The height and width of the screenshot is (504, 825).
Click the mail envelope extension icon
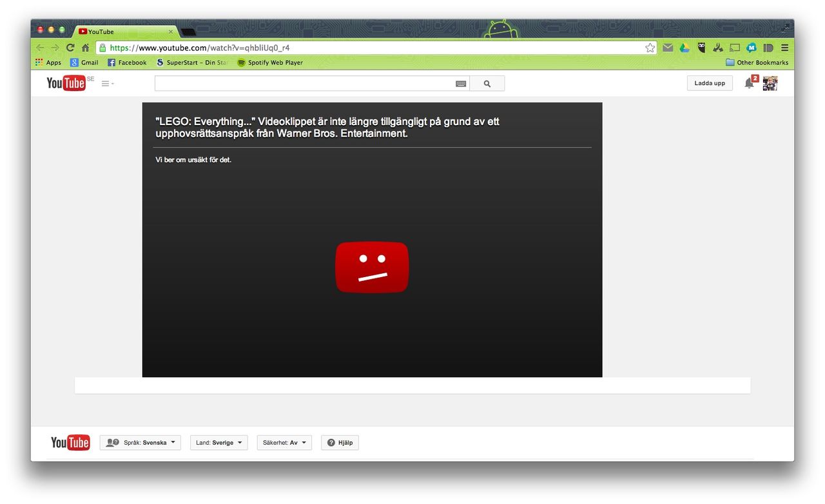click(668, 48)
